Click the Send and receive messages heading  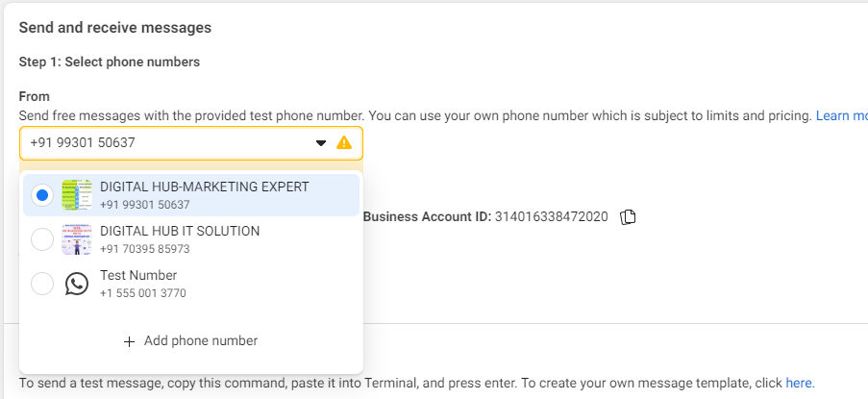[x=115, y=28]
